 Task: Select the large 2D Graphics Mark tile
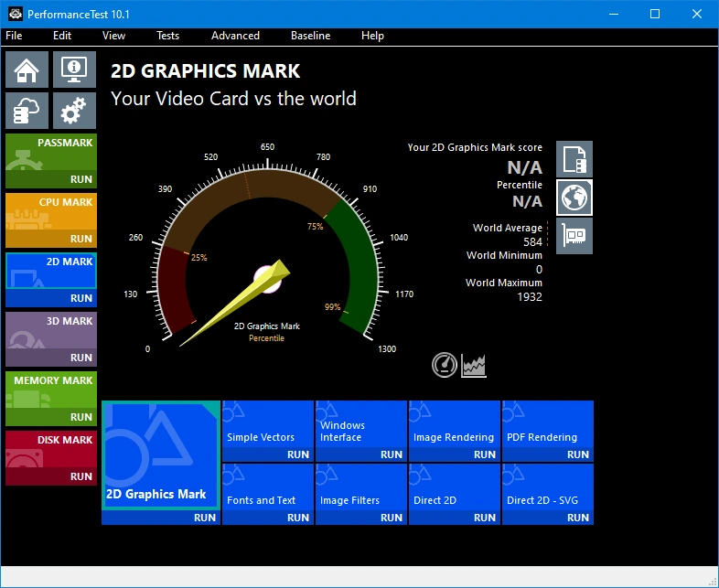pyautogui.click(x=160, y=455)
